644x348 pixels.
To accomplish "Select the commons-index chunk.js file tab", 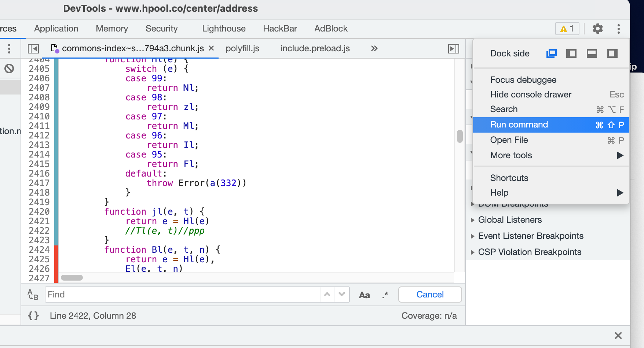I will (x=133, y=48).
